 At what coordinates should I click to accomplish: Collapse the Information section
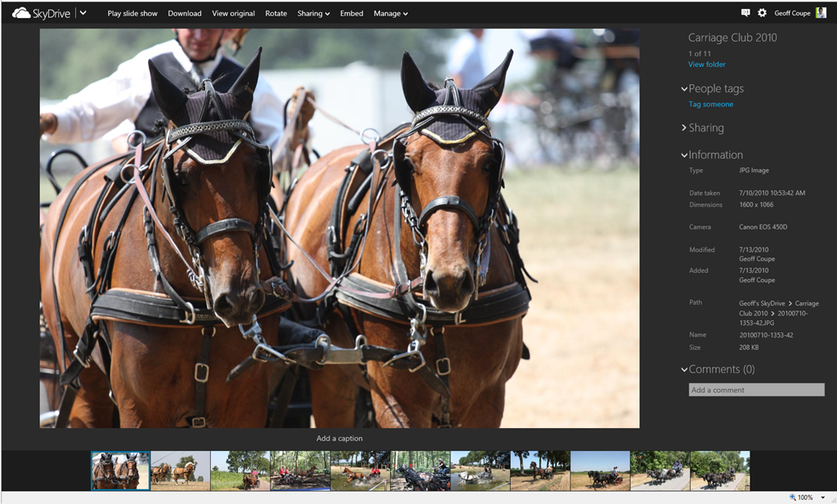pyautogui.click(x=684, y=155)
